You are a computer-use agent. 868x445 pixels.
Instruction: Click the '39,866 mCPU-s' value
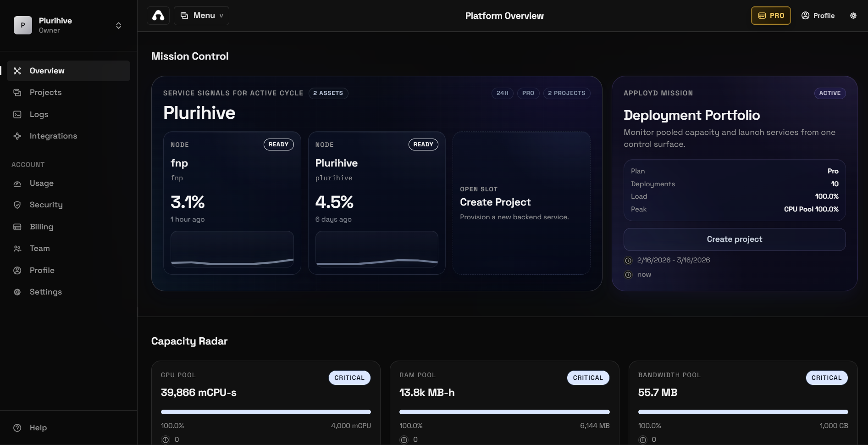(x=199, y=393)
